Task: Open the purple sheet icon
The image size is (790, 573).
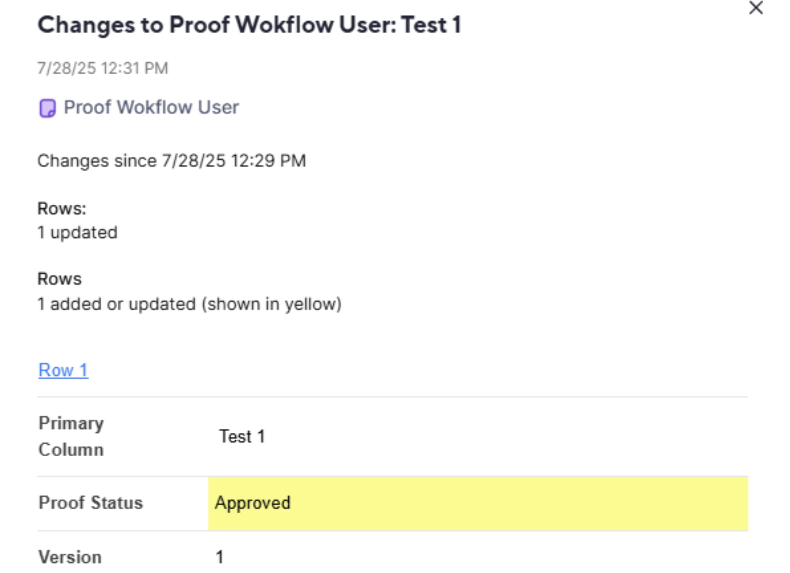Action: click(x=47, y=108)
